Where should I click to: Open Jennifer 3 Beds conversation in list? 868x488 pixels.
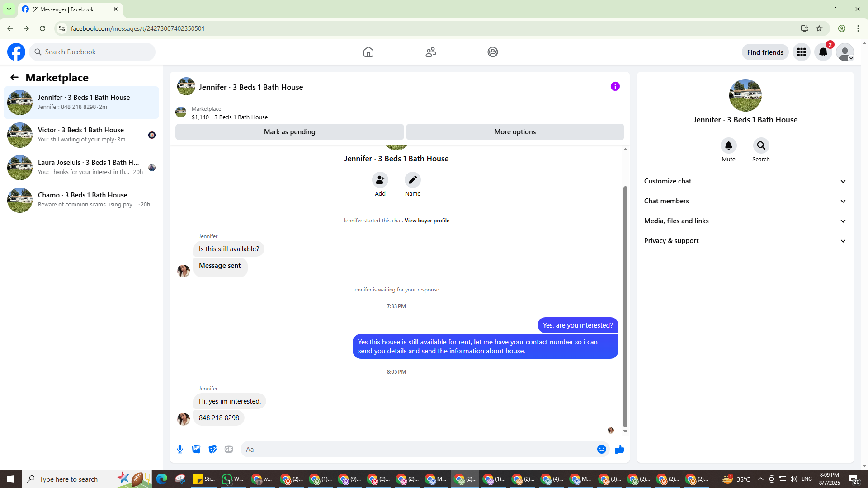81,103
